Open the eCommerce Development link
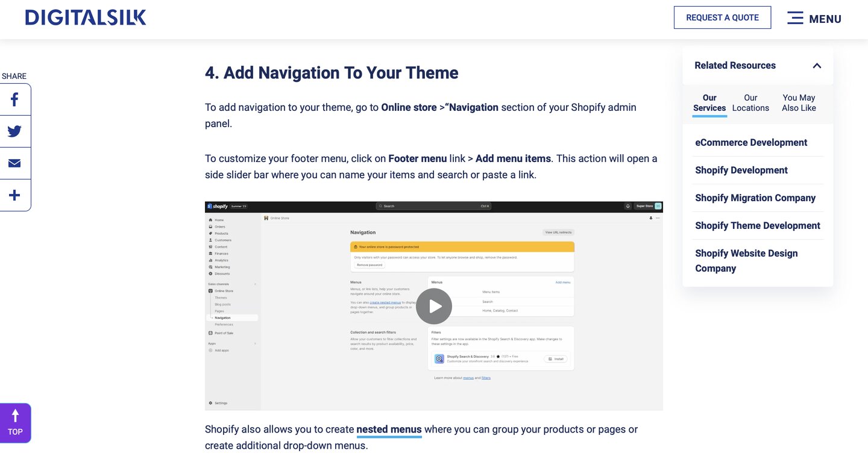 [x=751, y=142]
